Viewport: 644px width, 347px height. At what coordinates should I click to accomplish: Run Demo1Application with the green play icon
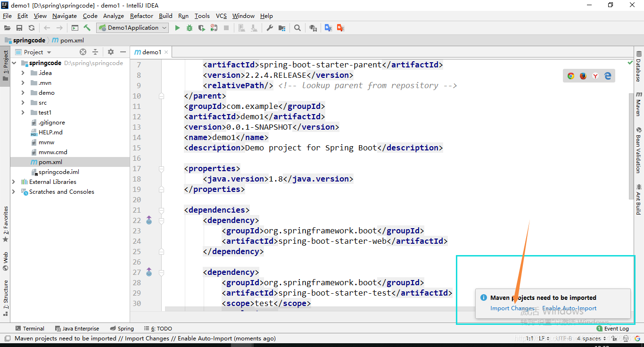[x=177, y=28]
